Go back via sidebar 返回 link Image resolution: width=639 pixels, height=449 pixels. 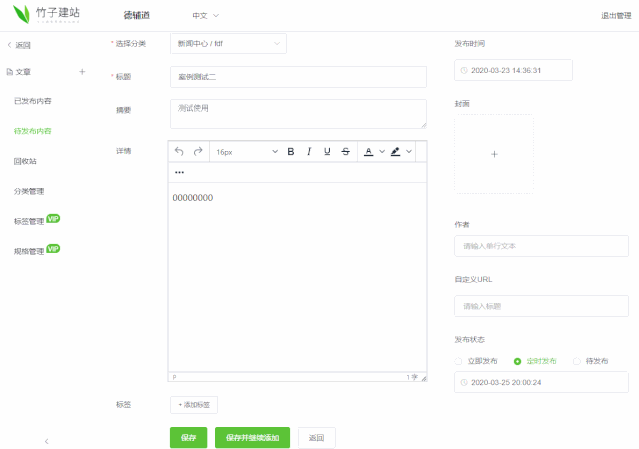19,45
